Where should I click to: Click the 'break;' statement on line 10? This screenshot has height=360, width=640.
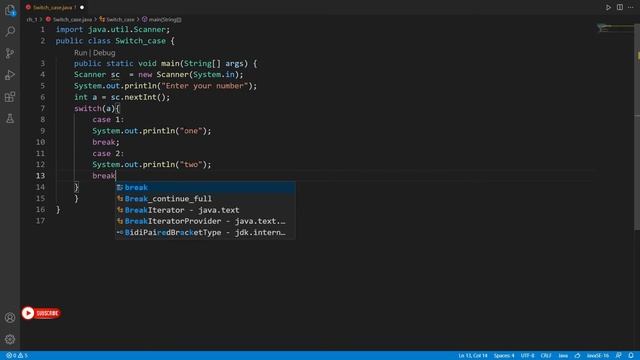tap(106, 142)
